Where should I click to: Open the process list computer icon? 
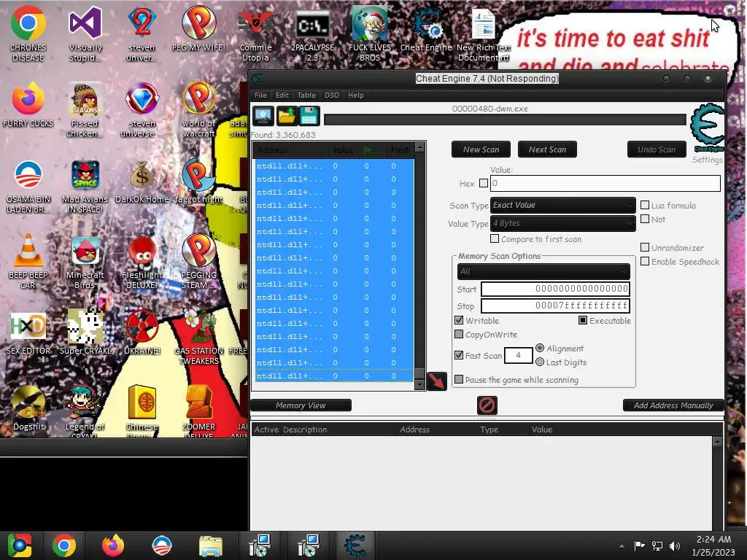(263, 116)
